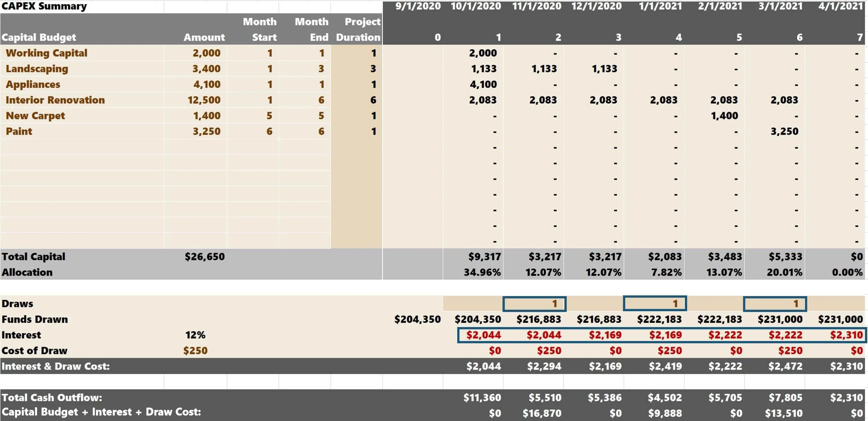Viewport: 868px width, 421px height.
Task: Click the Total Capital $26,650 cell
Action: pyautogui.click(x=204, y=257)
